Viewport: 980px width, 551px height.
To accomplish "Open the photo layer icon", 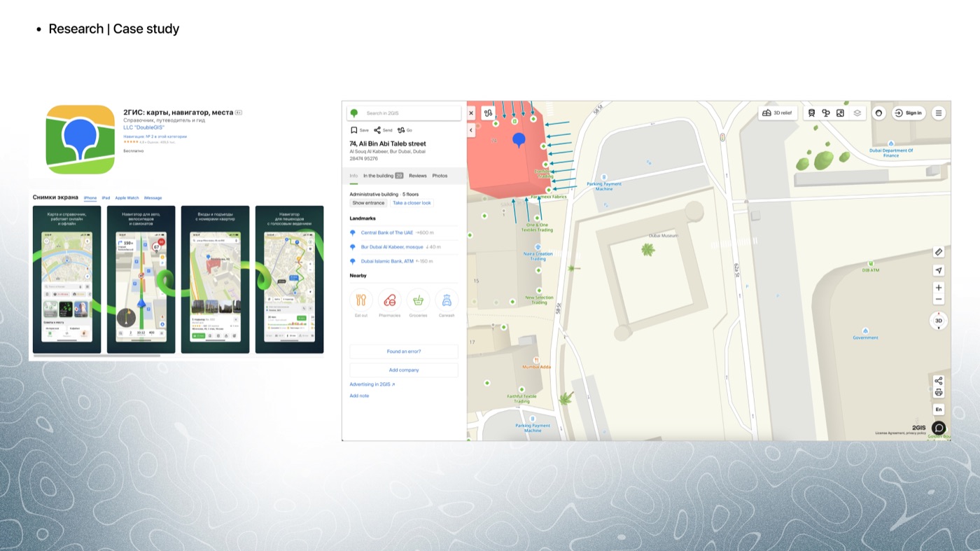I will pos(840,113).
